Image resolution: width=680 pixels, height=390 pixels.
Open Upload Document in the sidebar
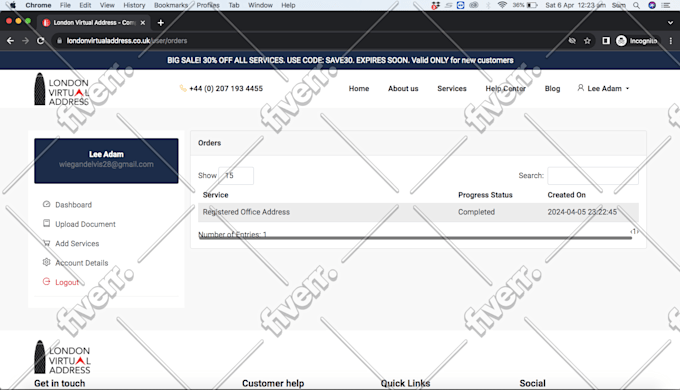coord(85,224)
